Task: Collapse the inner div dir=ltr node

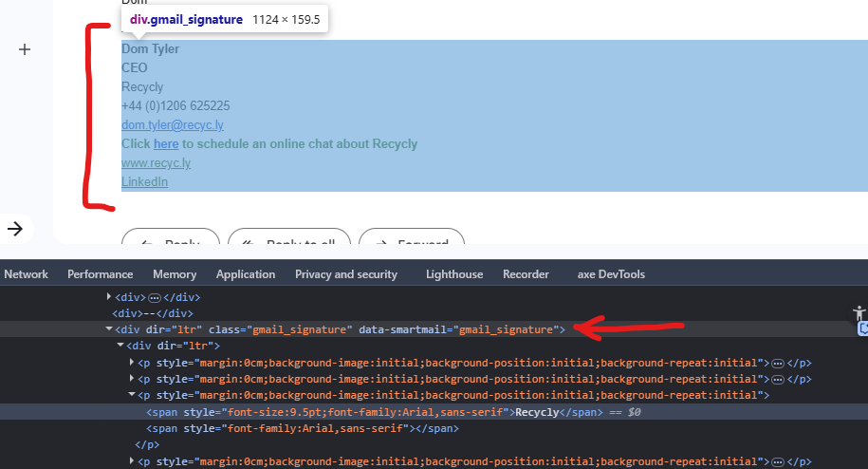Action: 120,346
